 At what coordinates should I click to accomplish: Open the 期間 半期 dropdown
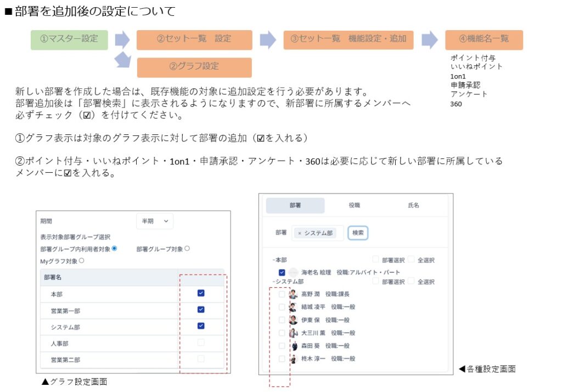click(x=154, y=221)
